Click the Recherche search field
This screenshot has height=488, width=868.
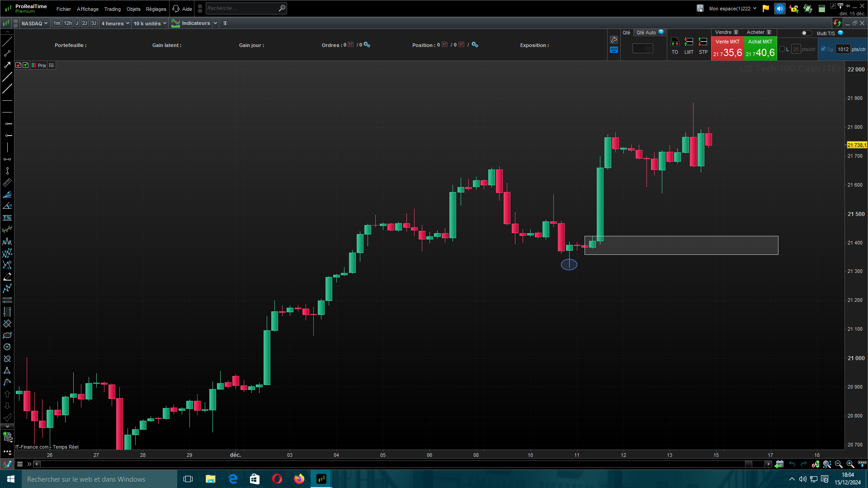(242, 8)
